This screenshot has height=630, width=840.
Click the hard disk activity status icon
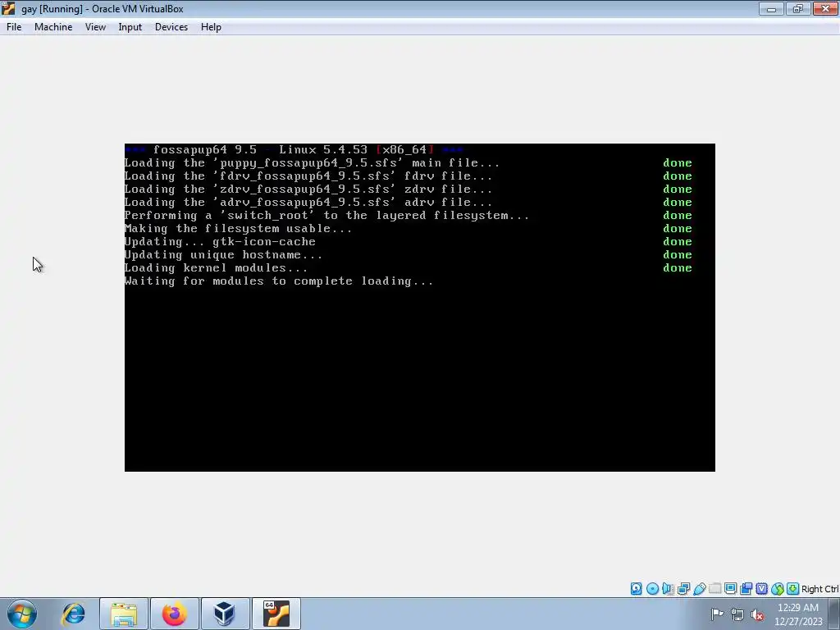tap(636, 589)
